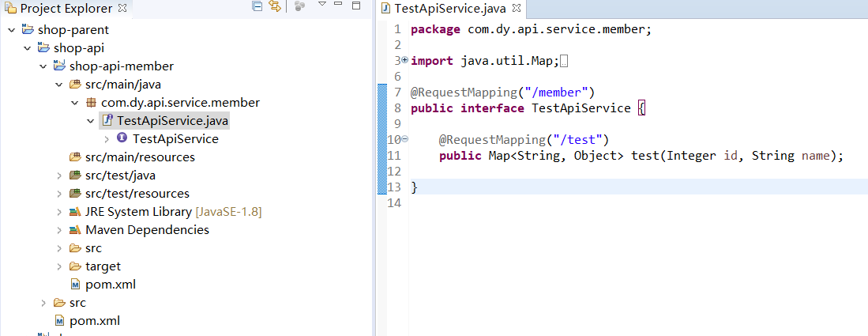Click the "/member" string in the editor

555,92
